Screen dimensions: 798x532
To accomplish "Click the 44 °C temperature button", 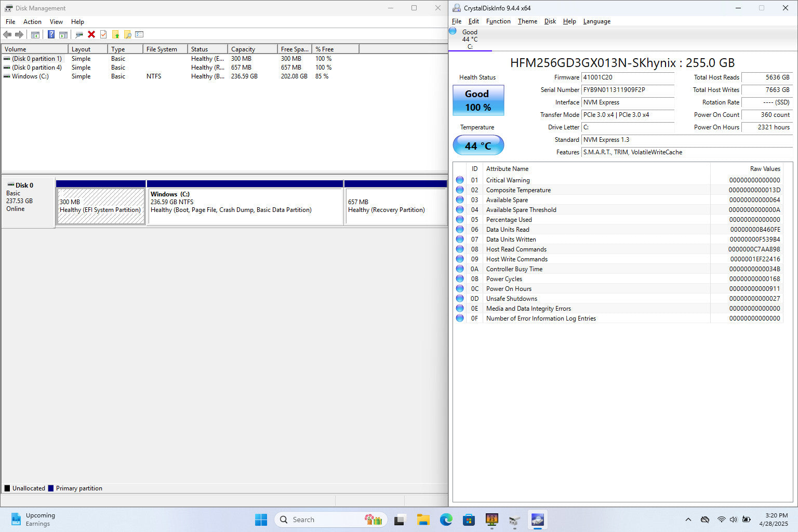I will click(478, 145).
